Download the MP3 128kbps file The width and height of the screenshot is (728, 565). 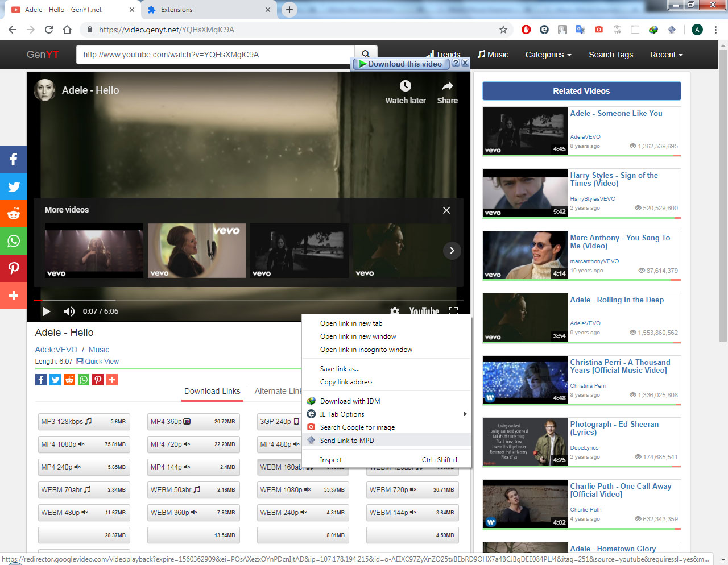[84, 422]
